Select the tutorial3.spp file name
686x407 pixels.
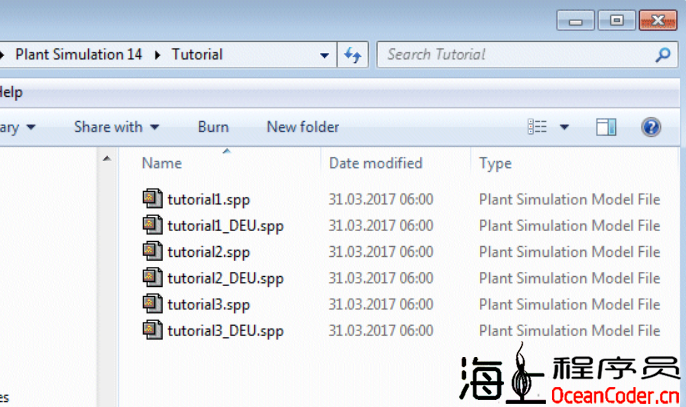pyautogui.click(x=209, y=305)
